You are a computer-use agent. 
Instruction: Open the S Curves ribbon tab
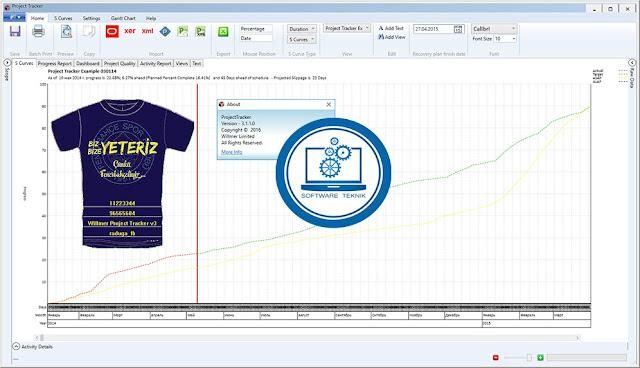point(63,18)
